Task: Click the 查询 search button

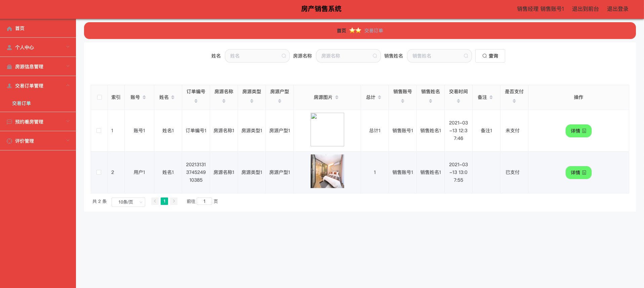Action: click(490, 56)
